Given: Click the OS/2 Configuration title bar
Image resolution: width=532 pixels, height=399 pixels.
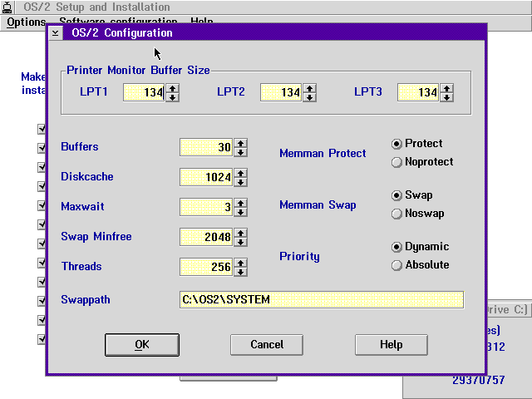Looking at the screenshot, I should (x=274, y=33).
